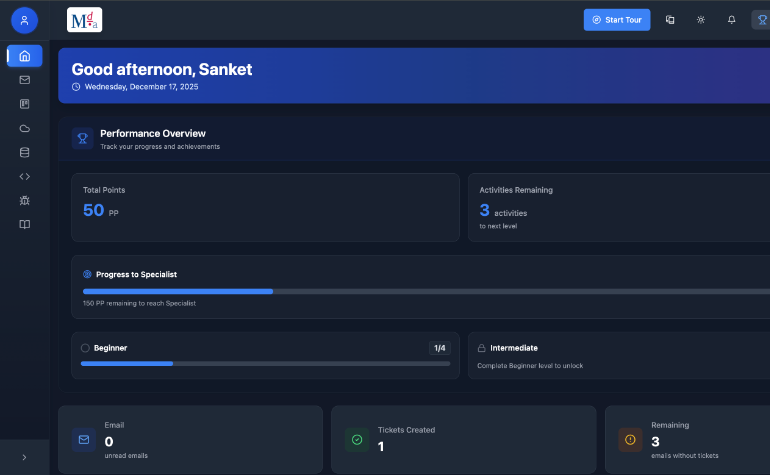This screenshot has width=770, height=475.
Task: Click "Track your progress and achievements" text
Action: (x=160, y=147)
